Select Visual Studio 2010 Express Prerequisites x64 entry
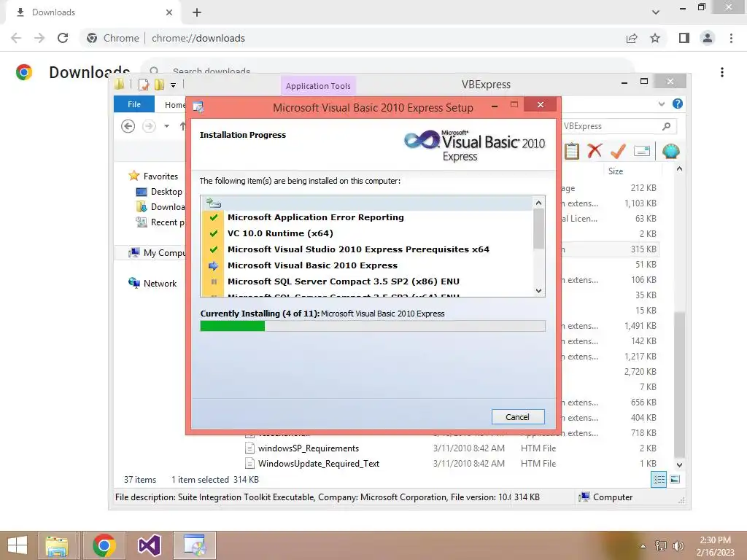This screenshot has height=560, width=747. point(358,249)
